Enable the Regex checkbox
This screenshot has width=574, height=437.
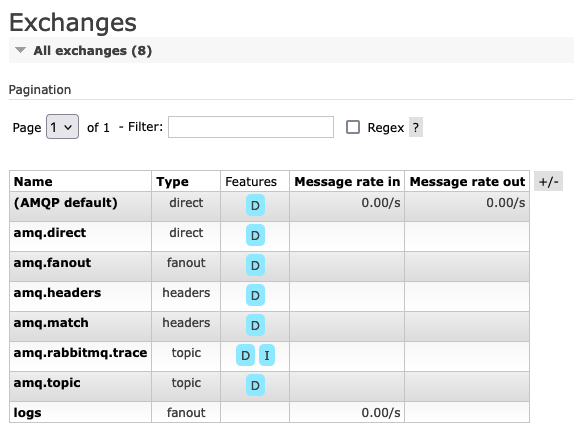pos(353,127)
